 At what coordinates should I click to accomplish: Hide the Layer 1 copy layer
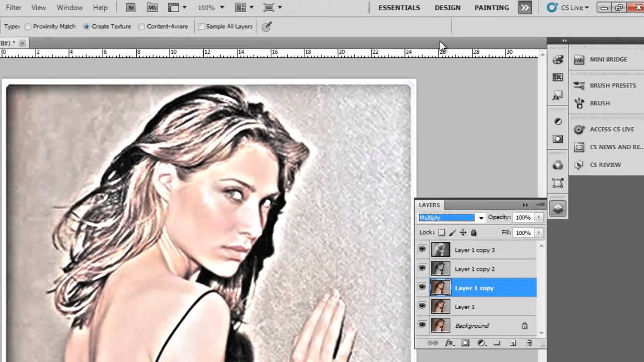pos(422,288)
